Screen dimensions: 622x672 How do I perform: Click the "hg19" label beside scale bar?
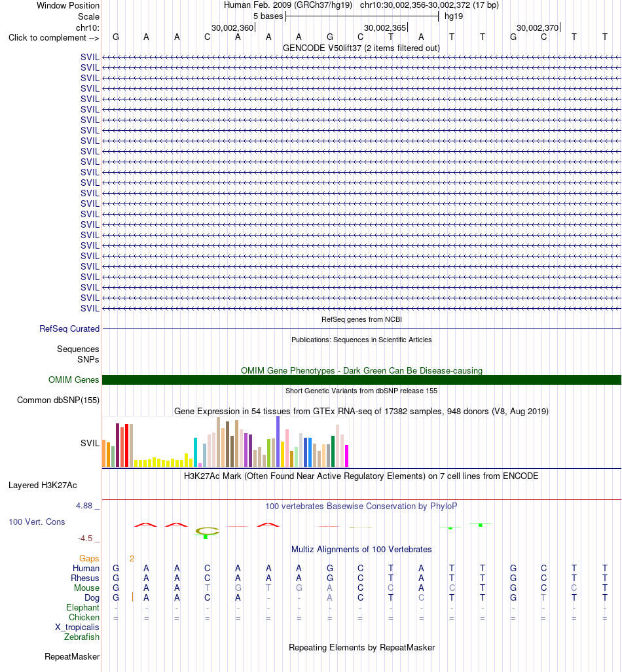point(454,16)
